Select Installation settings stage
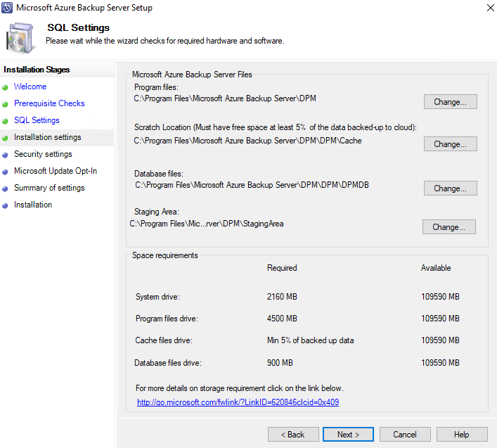This screenshot has height=448, width=497. (48, 137)
